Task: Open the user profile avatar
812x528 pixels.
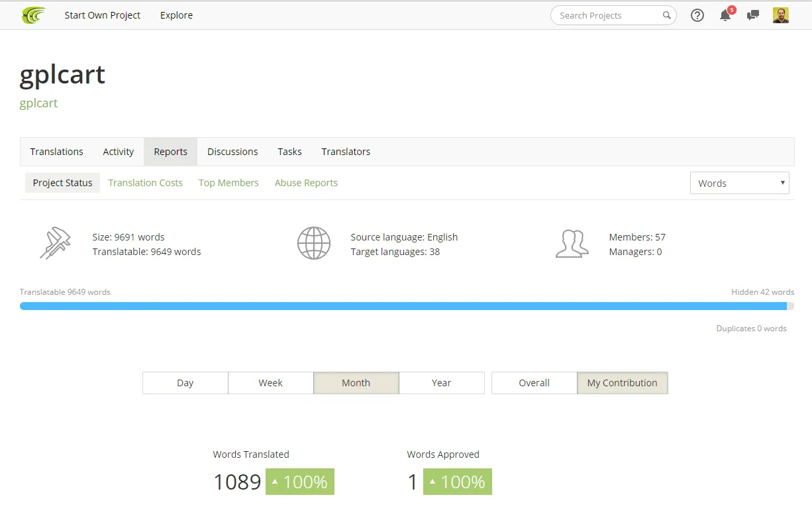Action: (x=781, y=15)
